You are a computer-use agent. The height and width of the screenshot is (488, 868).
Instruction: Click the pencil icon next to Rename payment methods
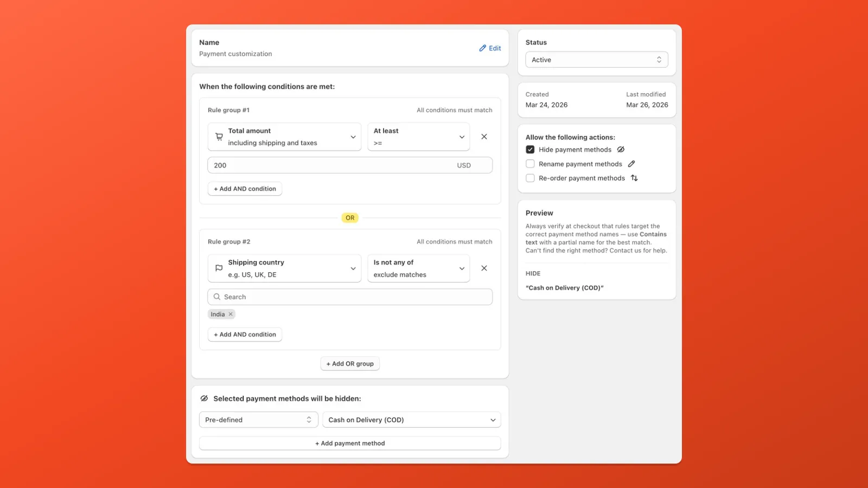click(x=631, y=164)
